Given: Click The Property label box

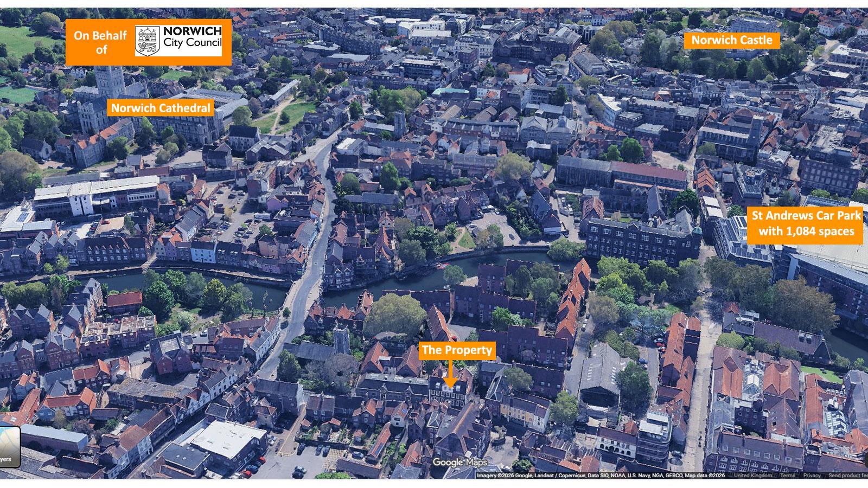Looking at the screenshot, I should point(457,350).
